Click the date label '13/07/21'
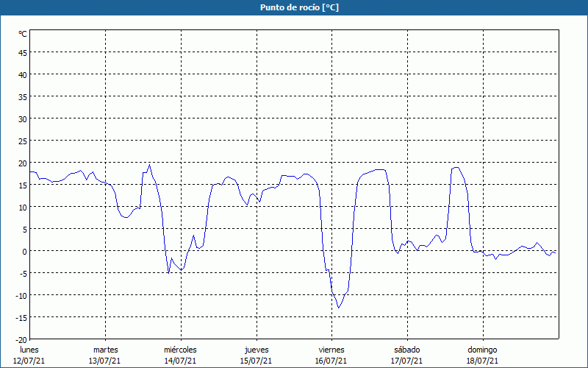Viewport: 588px width, 368px height. click(104, 361)
